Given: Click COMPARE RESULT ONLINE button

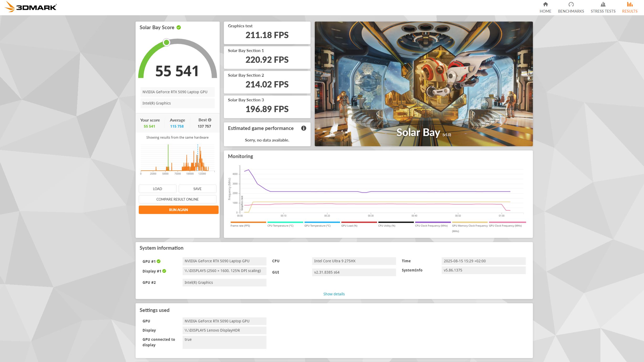Looking at the screenshot, I should coord(178,199).
